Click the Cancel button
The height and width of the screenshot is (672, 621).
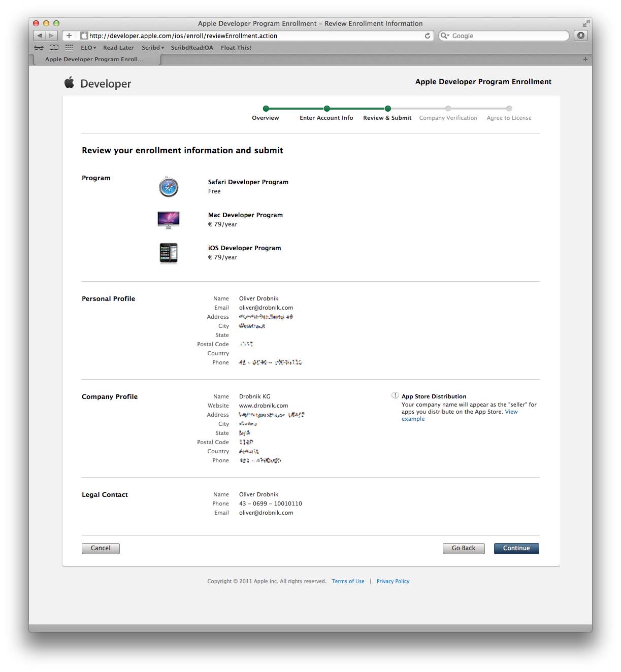point(101,548)
